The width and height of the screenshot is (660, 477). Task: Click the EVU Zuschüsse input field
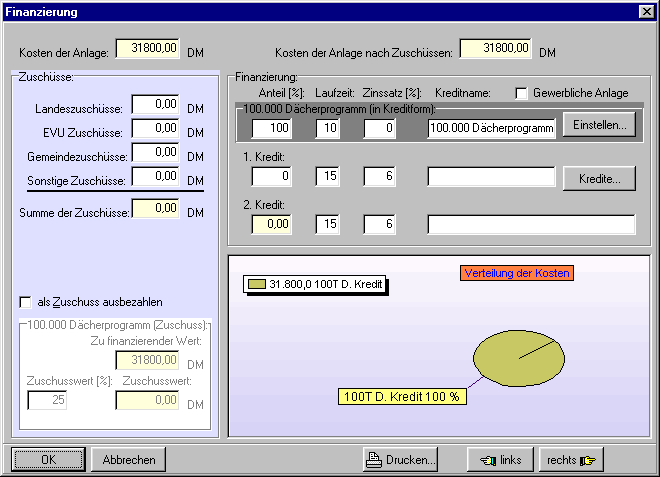pyautogui.click(x=155, y=129)
